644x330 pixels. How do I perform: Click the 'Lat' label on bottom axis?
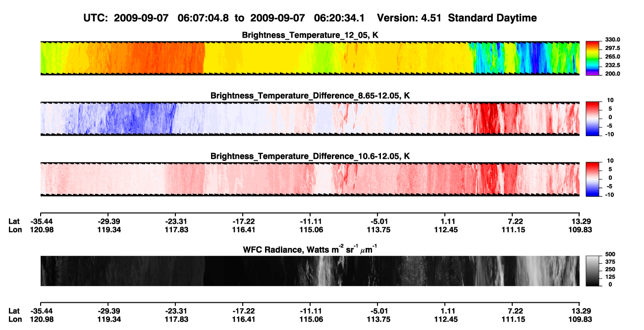point(14,311)
